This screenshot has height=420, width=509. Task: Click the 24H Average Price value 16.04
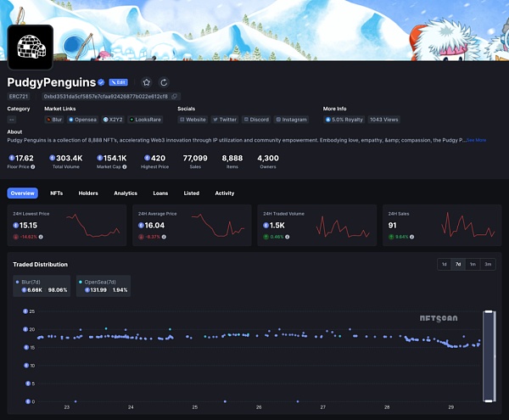[154, 225]
